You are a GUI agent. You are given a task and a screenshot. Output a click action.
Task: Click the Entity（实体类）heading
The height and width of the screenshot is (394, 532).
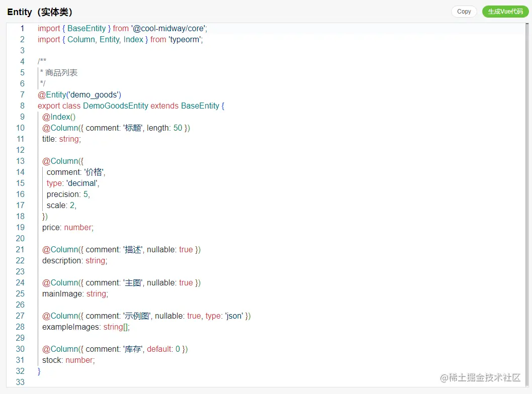click(40, 12)
